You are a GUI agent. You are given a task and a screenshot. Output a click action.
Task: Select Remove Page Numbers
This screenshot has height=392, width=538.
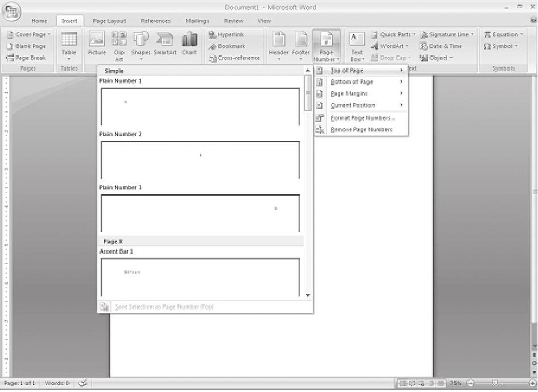(361, 130)
